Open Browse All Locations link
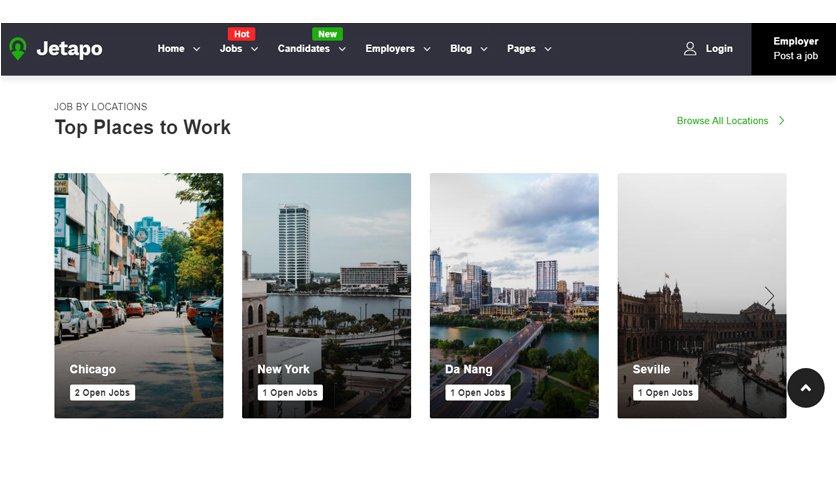The width and height of the screenshot is (836, 484). (x=722, y=120)
